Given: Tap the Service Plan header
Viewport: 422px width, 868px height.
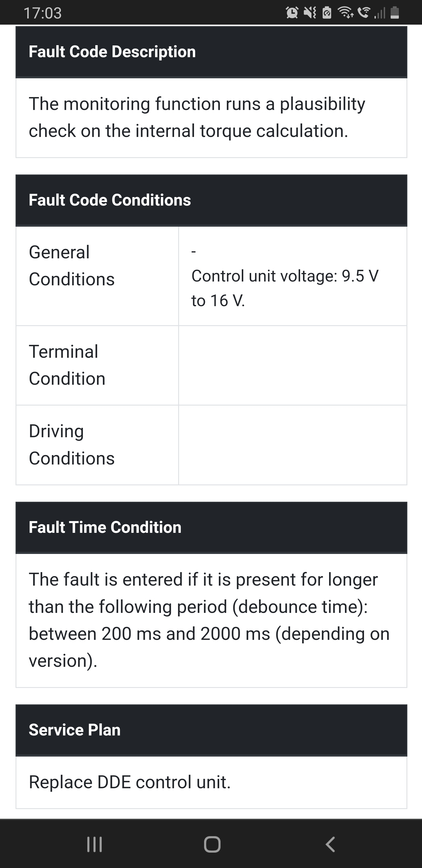Looking at the screenshot, I should click(75, 730).
